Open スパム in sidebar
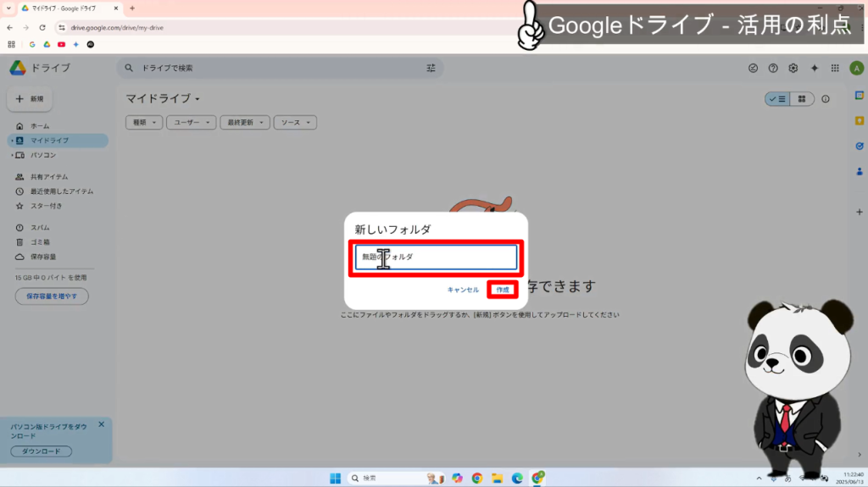 (x=58, y=228)
